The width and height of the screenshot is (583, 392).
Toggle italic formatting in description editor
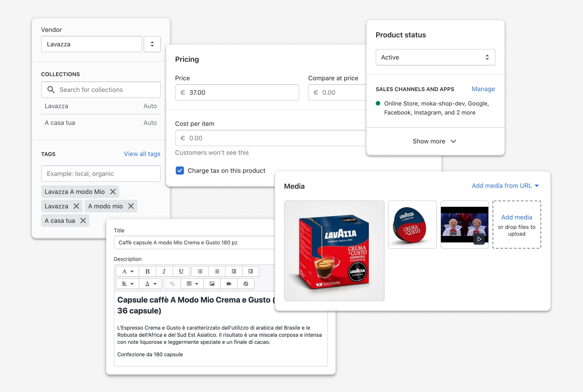tap(164, 271)
